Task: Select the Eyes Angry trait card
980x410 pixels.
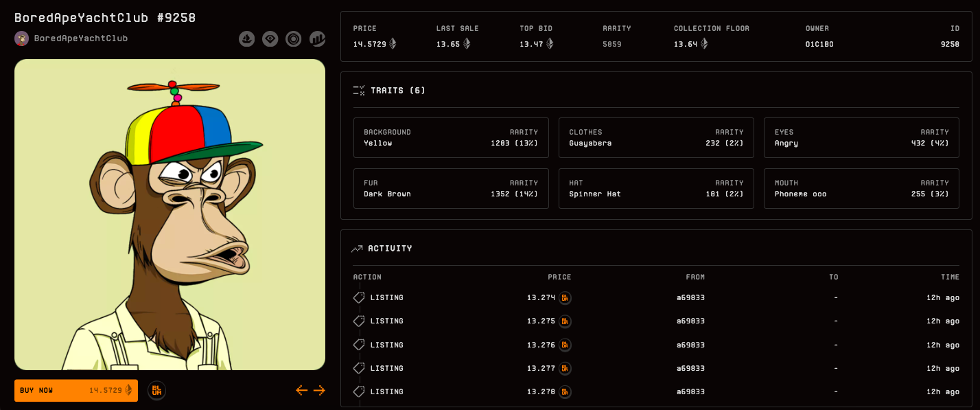Action: click(861, 137)
